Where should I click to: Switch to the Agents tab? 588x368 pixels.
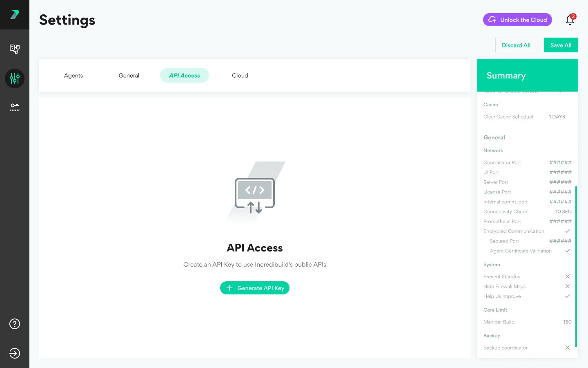[73, 75]
